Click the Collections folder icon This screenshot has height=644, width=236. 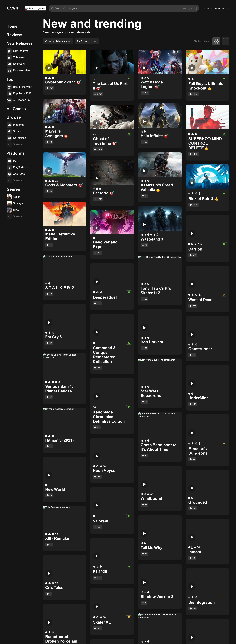pos(9,138)
